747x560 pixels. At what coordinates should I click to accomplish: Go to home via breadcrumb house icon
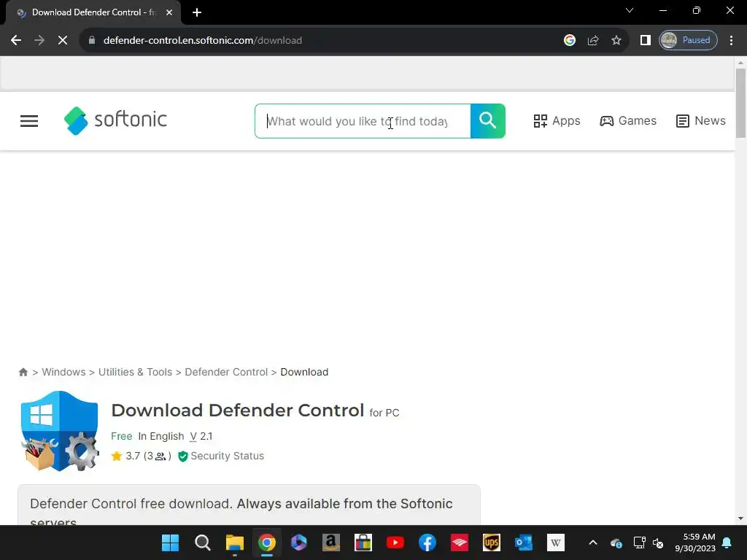click(23, 372)
